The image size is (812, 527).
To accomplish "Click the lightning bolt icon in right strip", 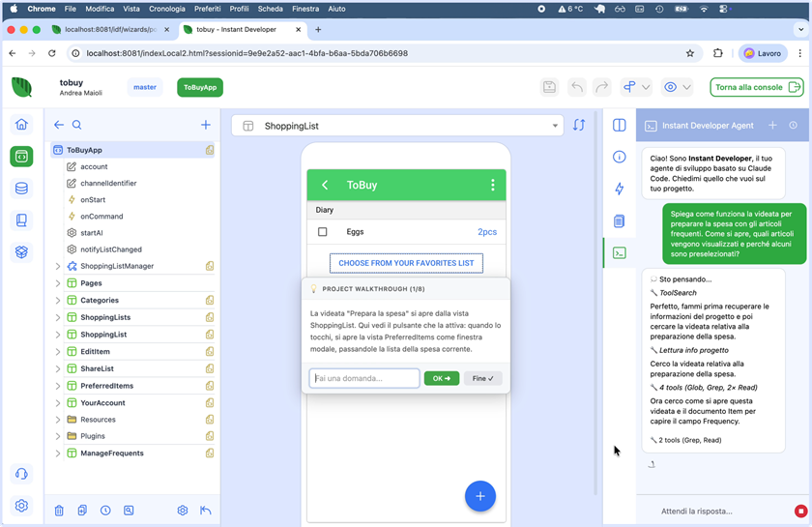I will (620, 189).
